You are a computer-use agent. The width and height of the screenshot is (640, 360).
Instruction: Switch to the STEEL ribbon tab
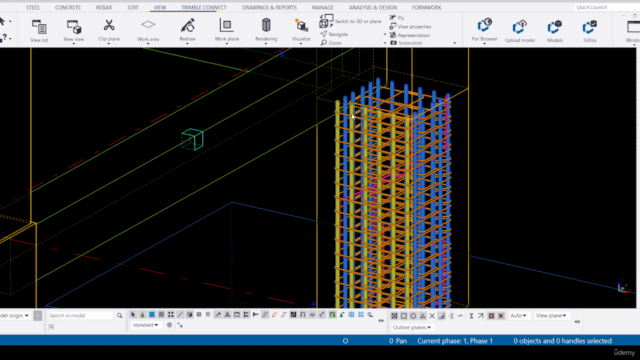click(33, 7)
